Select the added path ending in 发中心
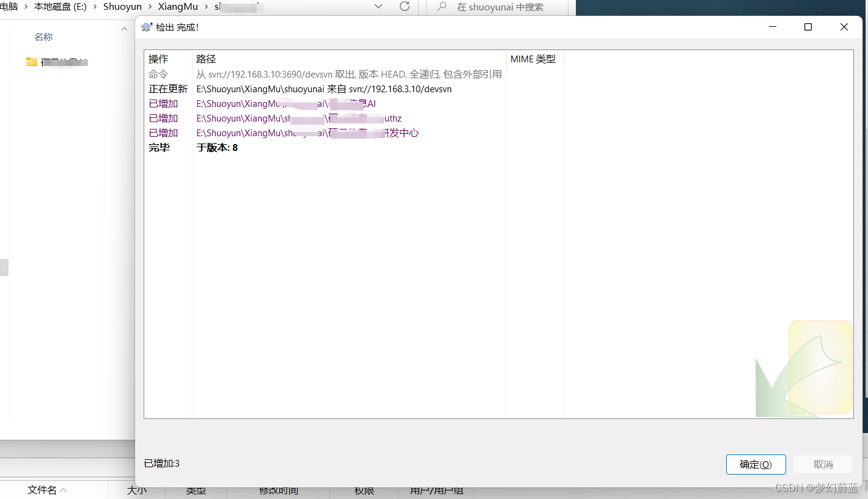The height and width of the screenshot is (499, 868). 325,133
